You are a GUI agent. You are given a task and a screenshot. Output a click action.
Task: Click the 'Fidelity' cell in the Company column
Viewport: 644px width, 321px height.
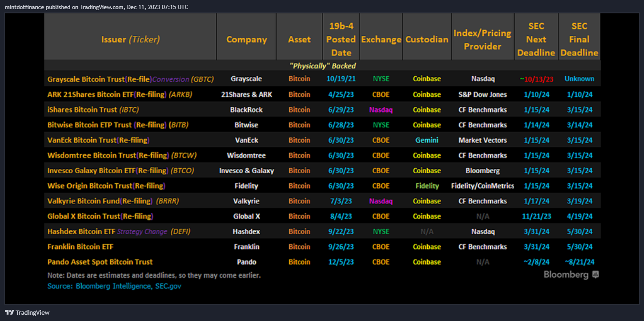point(246,186)
